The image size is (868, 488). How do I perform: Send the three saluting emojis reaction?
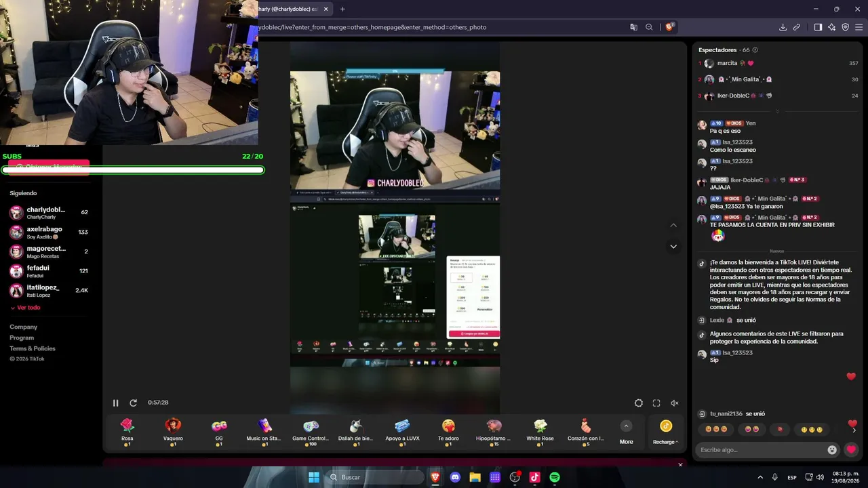812,430
